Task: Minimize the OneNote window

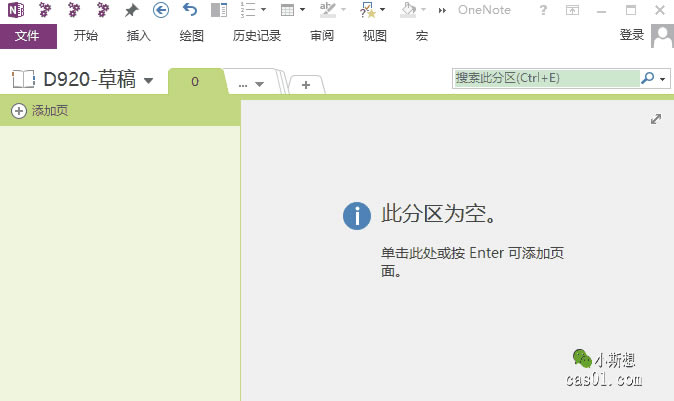Action: 602,10
